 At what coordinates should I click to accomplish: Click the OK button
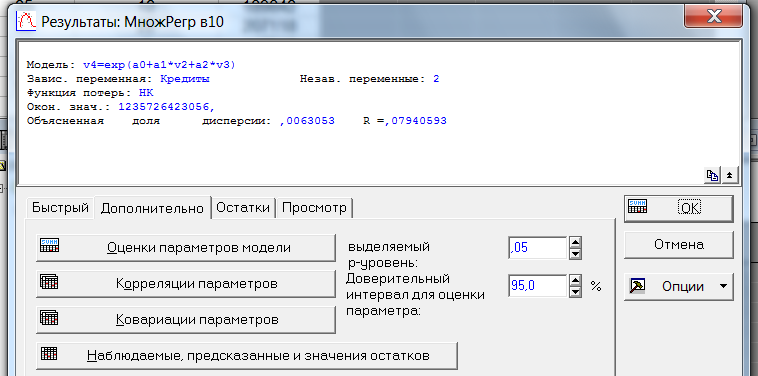tap(679, 209)
